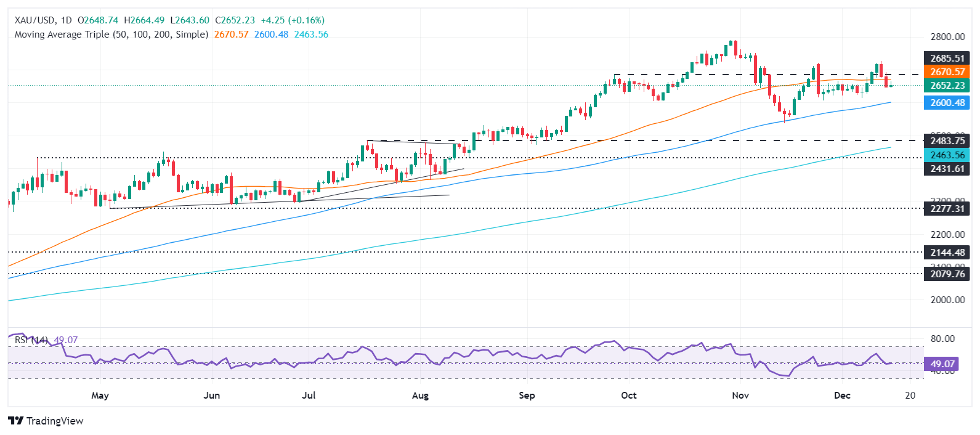Click the purple 49.07 RSI axis tag
The height and width of the screenshot is (435, 980).
pyautogui.click(x=943, y=364)
